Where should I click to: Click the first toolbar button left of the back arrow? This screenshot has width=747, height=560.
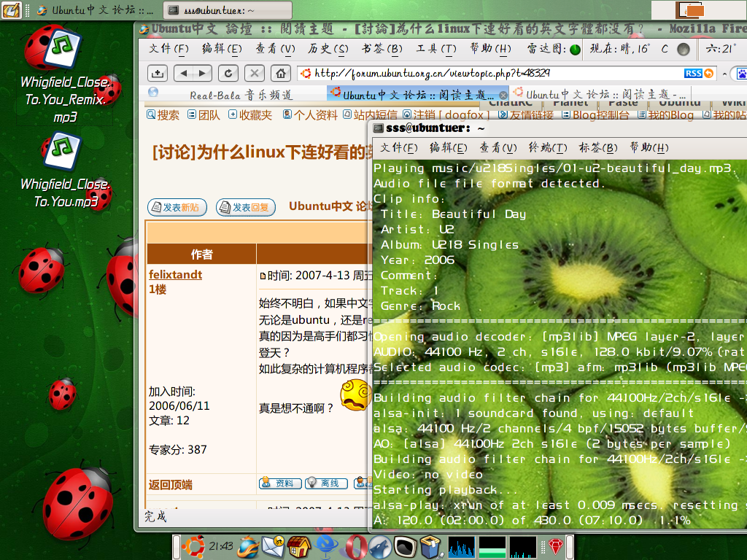pos(158,74)
